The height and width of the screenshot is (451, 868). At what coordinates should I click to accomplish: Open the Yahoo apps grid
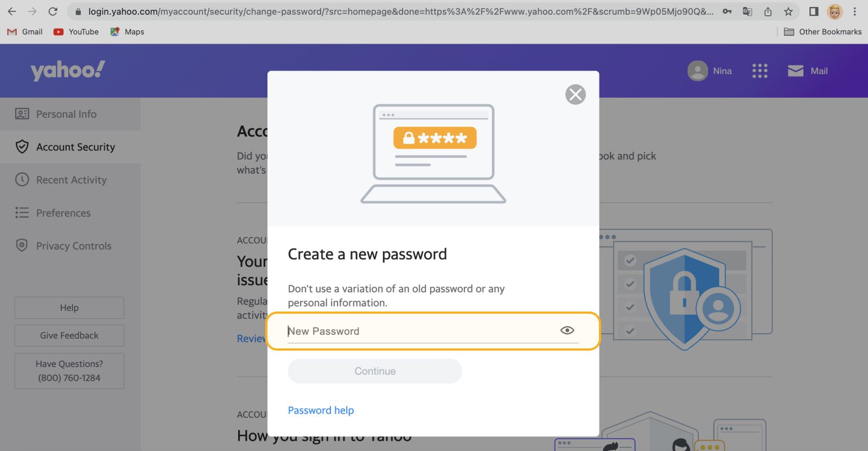point(759,71)
